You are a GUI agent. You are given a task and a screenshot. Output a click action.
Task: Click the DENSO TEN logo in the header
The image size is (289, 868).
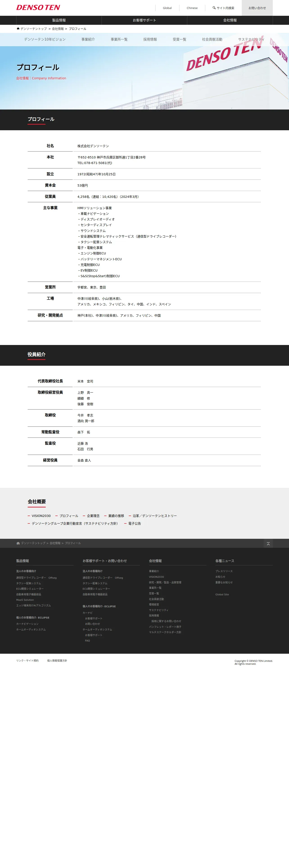(38, 7)
